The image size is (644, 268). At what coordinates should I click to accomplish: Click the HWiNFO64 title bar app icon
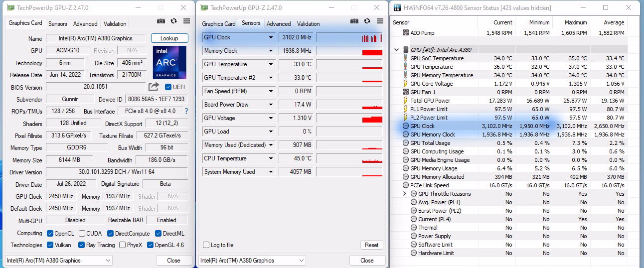tap(397, 7)
